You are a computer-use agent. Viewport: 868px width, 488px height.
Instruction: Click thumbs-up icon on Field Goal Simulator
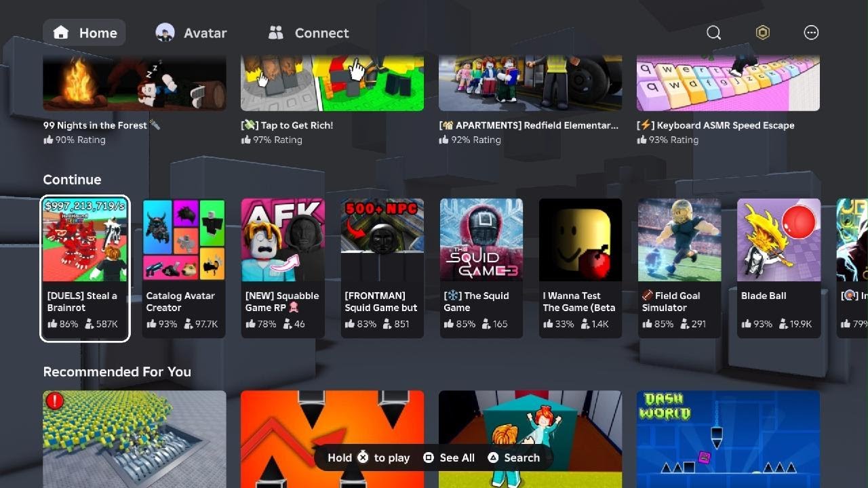(x=647, y=324)
